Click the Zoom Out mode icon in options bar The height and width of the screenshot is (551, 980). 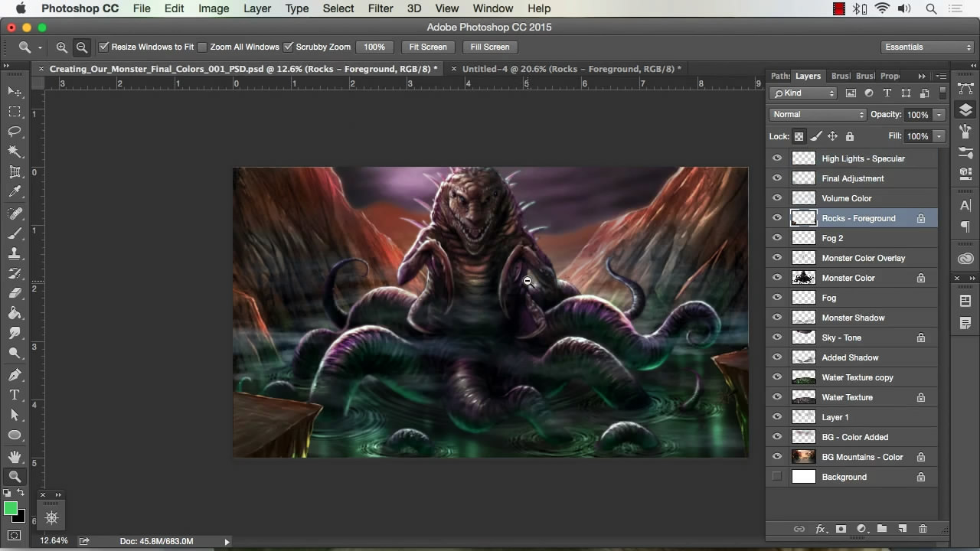(x=81, y=47)
